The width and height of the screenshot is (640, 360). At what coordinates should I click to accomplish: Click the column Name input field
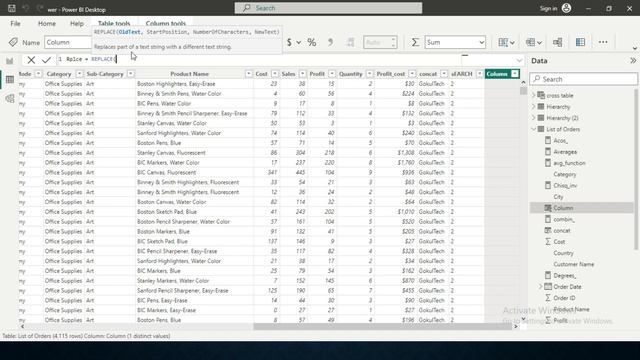[68, 42]
